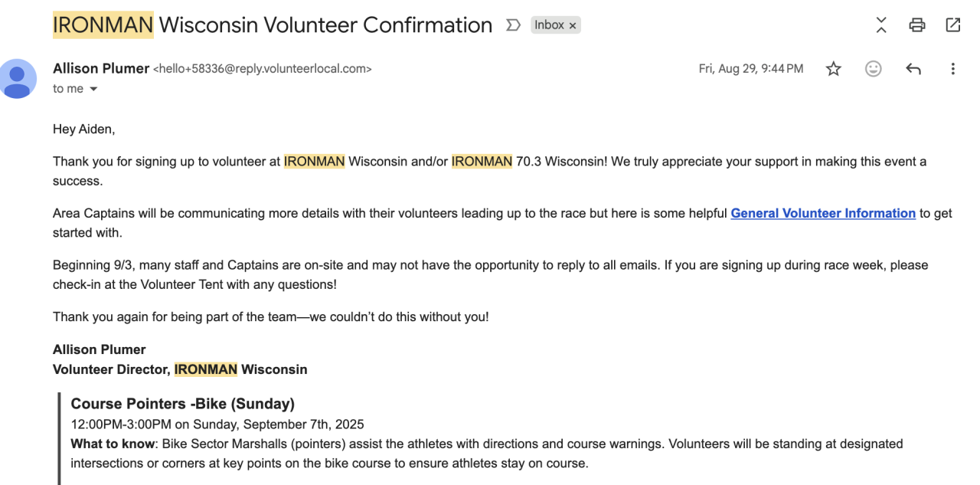Toggle the importance marker beside the subject

(513, 25)
